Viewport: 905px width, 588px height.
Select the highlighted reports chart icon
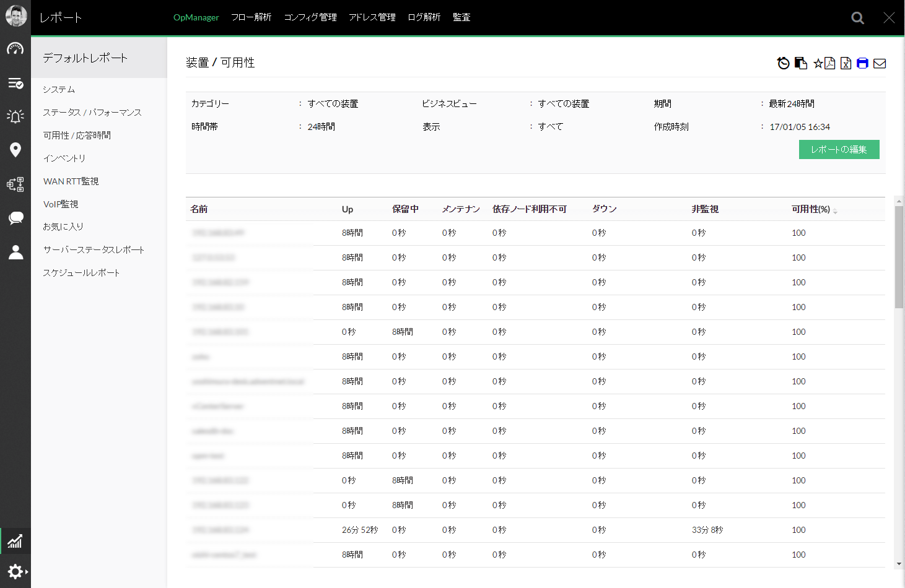(x=15, y=540)
